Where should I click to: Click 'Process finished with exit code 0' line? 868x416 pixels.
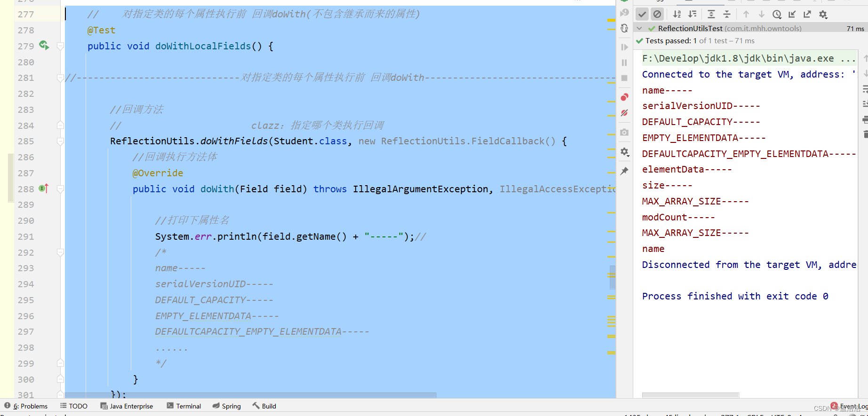(735, 296)
